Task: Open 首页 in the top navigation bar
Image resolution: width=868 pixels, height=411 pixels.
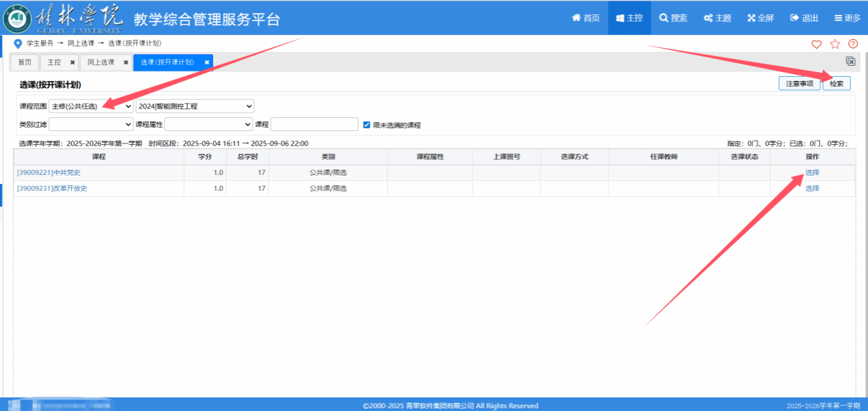Action: coord(586,18)
